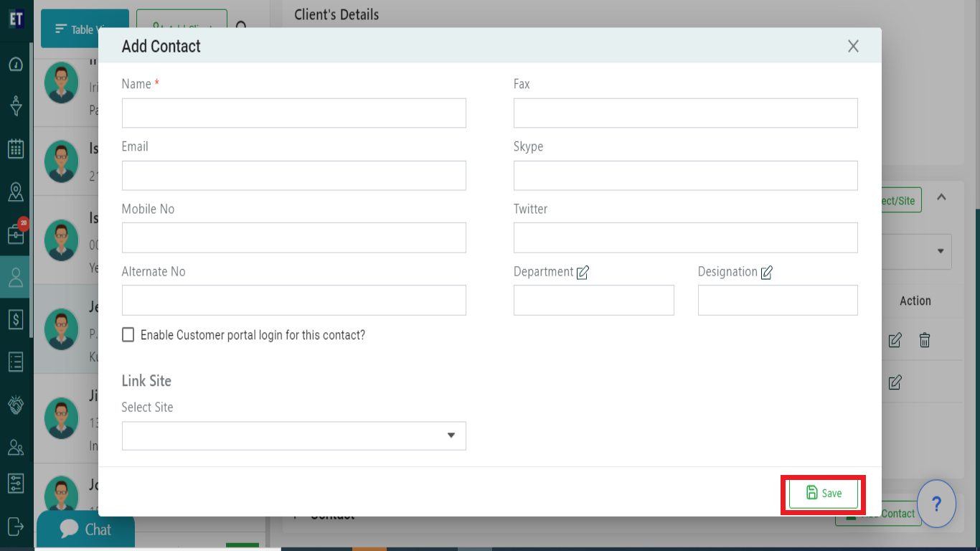
Task: Open the help question mark button
Action: click(936, 504)
